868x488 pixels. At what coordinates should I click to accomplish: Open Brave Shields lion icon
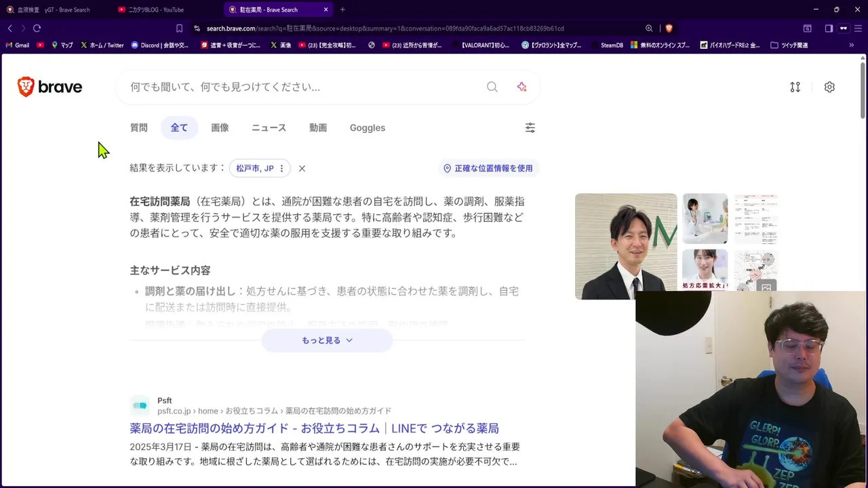pyautogui.click(x=669, y=28)
